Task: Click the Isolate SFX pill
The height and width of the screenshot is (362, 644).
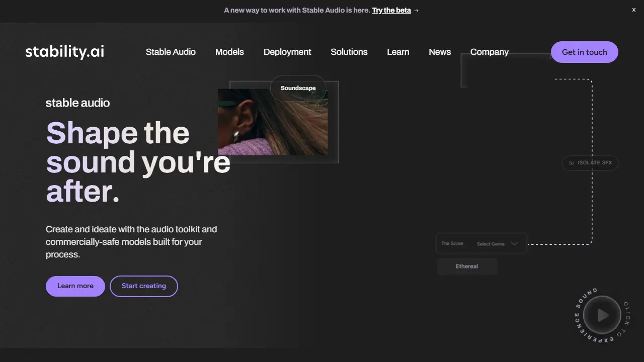Action: pyautogui.click(x=590, y=163)
